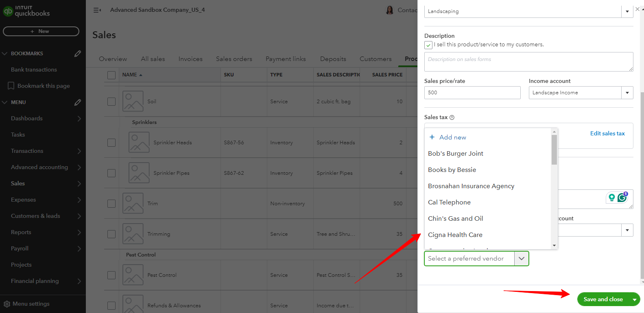Open the Sales orders tab
Screen dimensions: 644x313
[234, 59]
